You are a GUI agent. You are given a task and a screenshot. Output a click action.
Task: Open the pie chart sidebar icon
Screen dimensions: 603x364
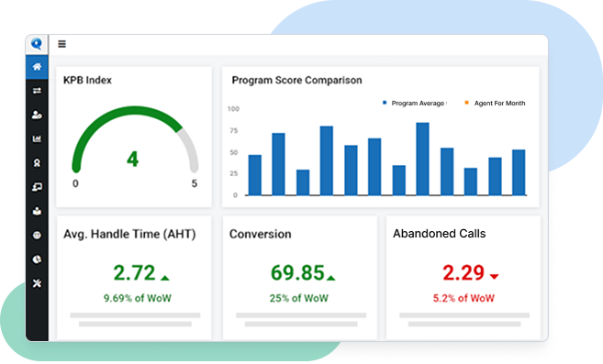[x=37, y=259]
